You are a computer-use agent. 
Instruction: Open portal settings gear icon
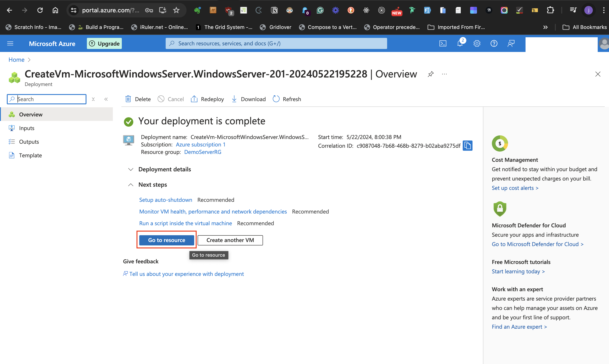tap(477, 43)
